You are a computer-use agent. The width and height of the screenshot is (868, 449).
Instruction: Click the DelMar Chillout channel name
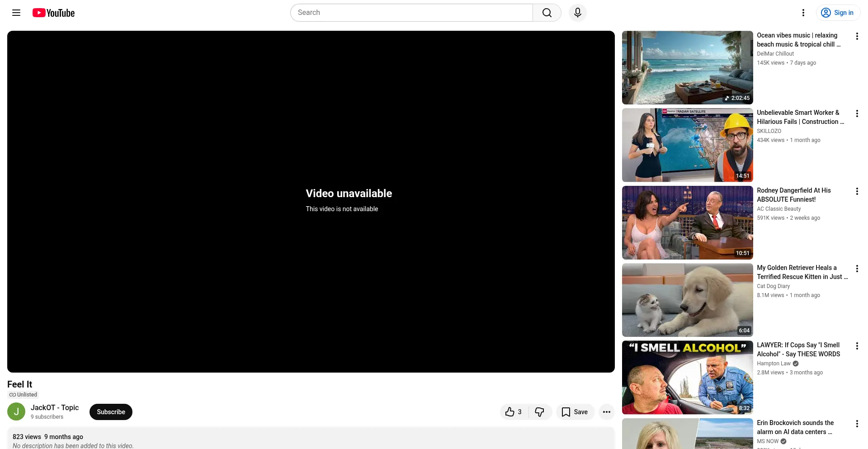pyautogui.click(x=775, y=54)
